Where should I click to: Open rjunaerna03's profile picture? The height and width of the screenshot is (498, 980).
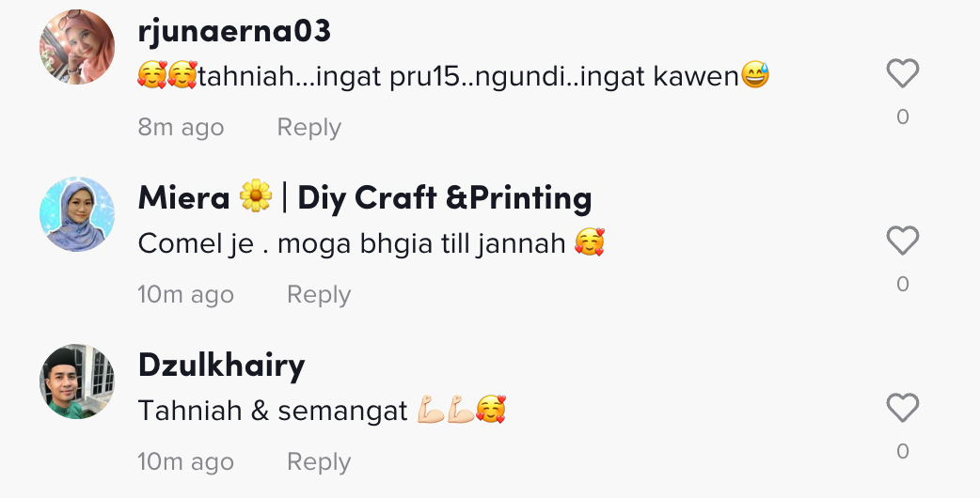77,47
